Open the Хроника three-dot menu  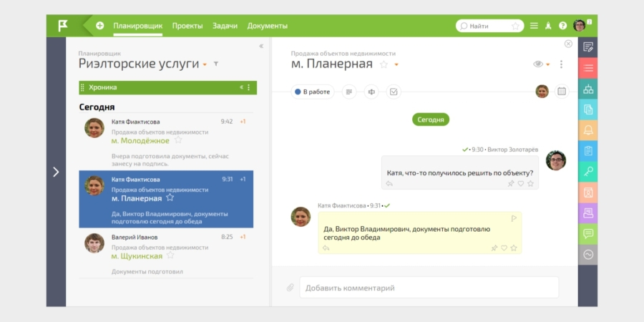(248, 87)
